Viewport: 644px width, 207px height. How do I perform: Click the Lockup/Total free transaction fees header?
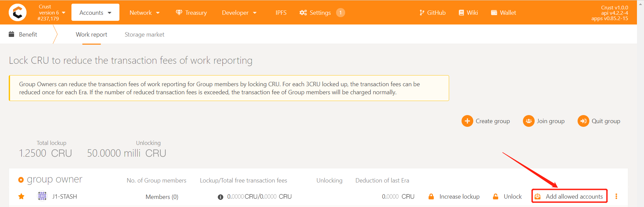click(244, 180)
